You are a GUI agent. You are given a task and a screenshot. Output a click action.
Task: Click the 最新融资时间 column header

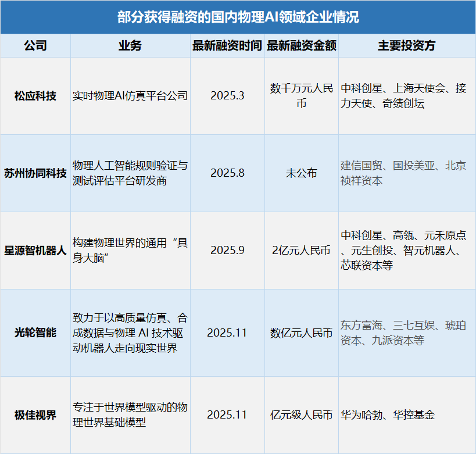coord(227,46)
